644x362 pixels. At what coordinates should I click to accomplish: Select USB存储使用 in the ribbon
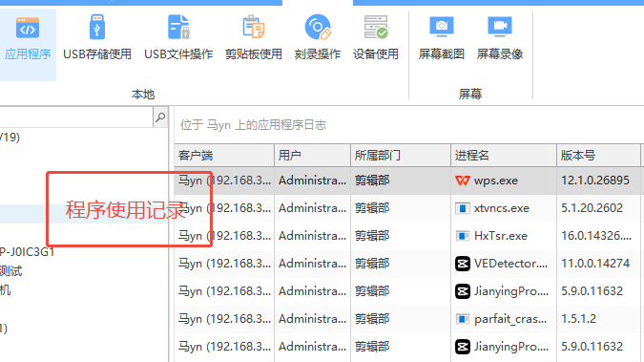pos(97,39)
